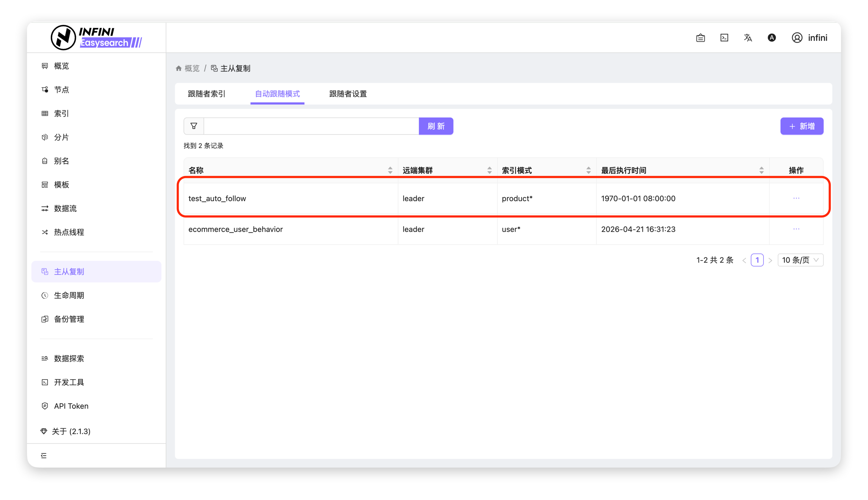The image size is (868, 500).
Task: Open actions menu for ecommerce_user_behavior row
Action: 796,229
